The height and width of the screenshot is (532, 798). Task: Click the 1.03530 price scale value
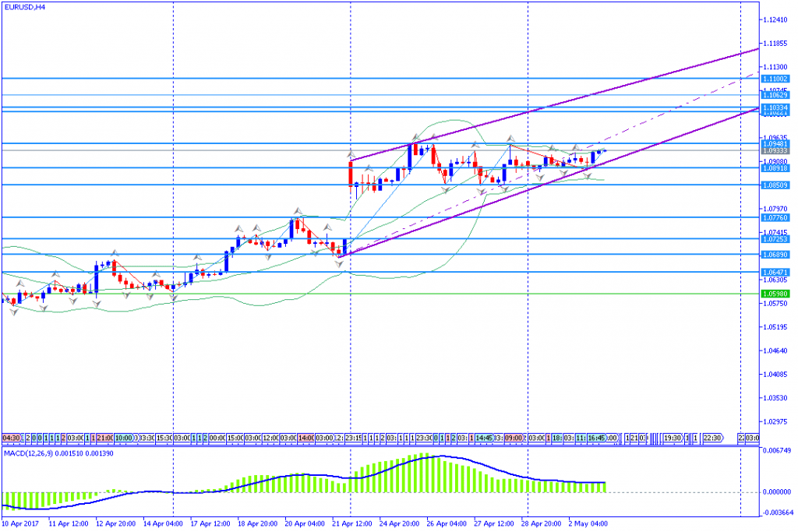click(x=775, y=398)
